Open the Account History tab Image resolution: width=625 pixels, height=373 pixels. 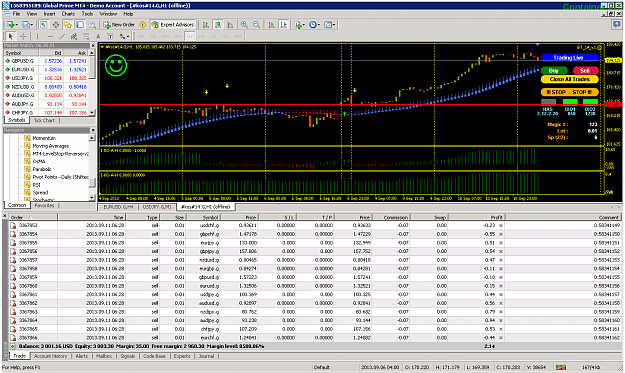(x=51, y=356)
